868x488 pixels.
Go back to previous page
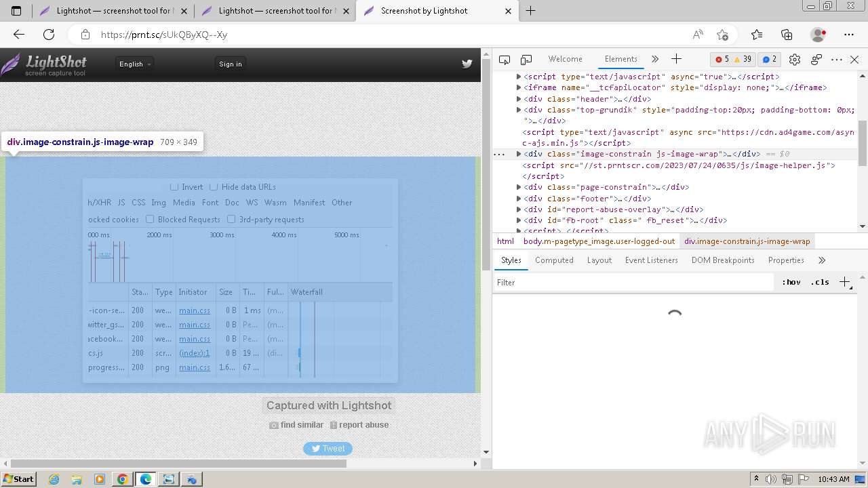pyautogui.click(x=19, y=35)
